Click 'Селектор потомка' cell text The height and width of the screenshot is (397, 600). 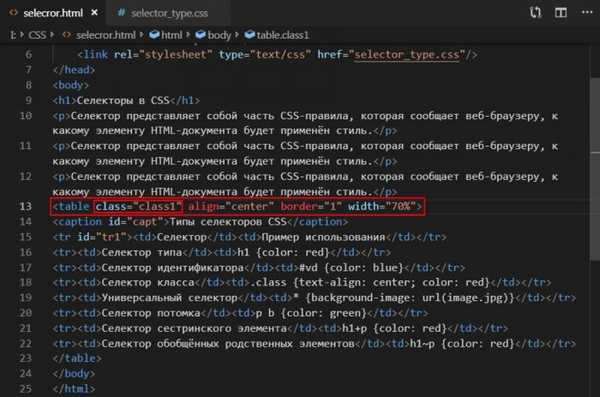[x=151, y=313]
